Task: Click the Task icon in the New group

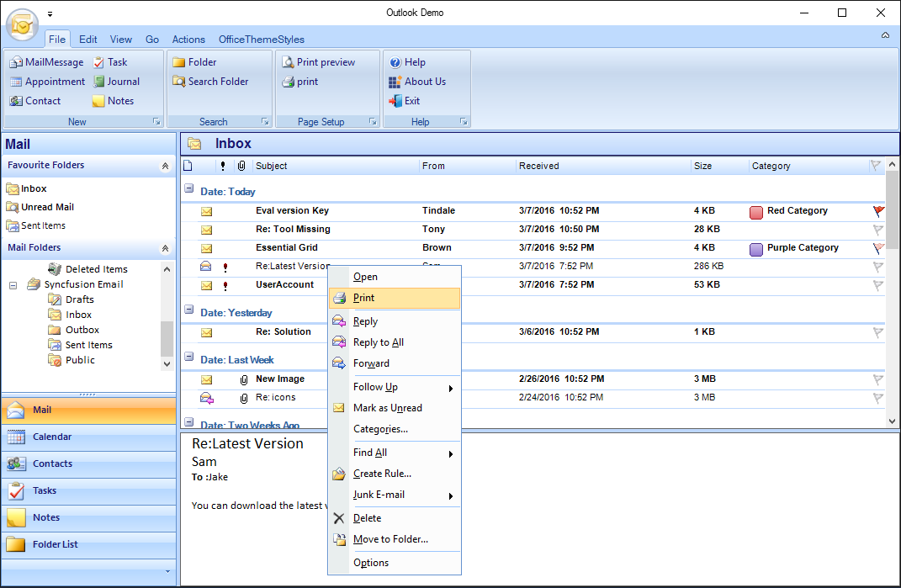Action: coord(98,62)
